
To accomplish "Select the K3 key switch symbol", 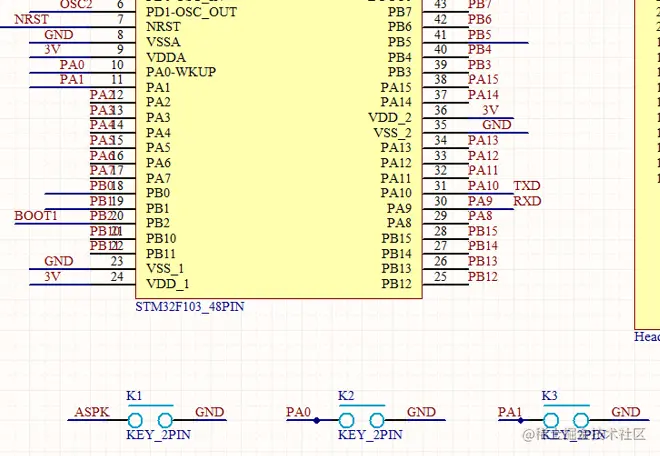I will [566, 417].
